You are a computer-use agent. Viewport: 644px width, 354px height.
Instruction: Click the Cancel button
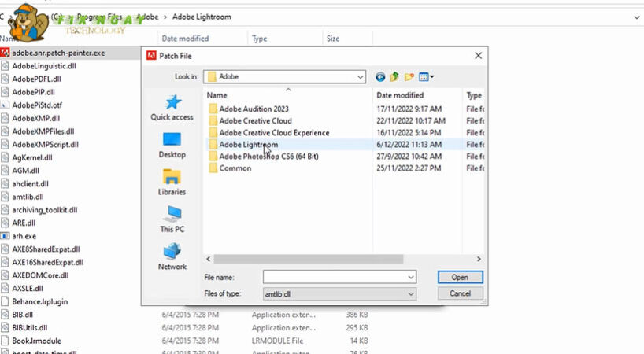pos(460,293)
